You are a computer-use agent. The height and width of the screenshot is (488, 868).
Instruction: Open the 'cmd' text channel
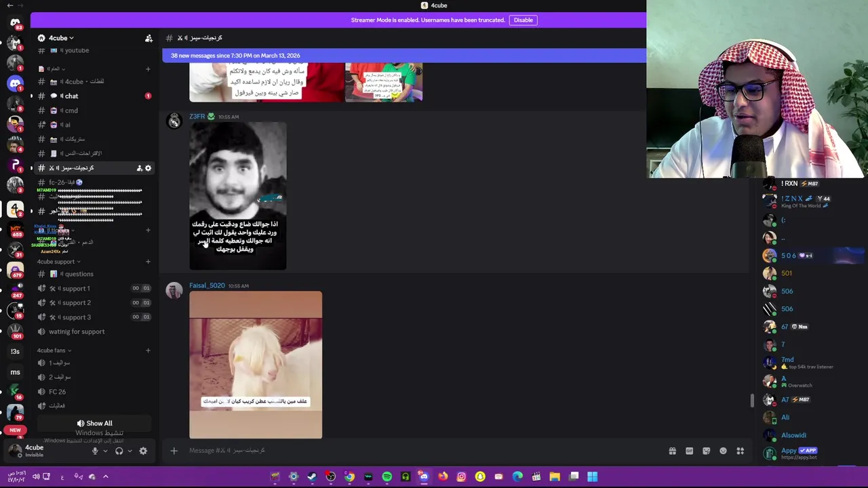pos(95,110)
